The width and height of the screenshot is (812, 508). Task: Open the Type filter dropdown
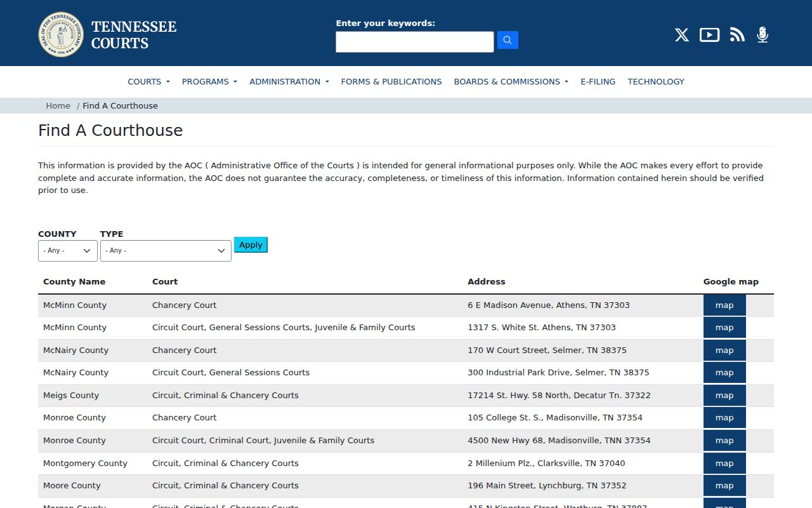pos(166,251)
